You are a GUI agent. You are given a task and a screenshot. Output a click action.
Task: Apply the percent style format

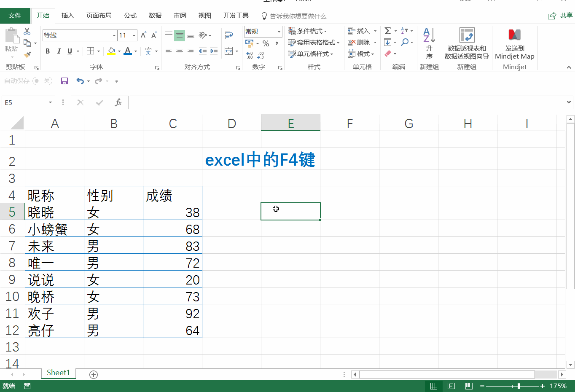(x=266, y=43)
